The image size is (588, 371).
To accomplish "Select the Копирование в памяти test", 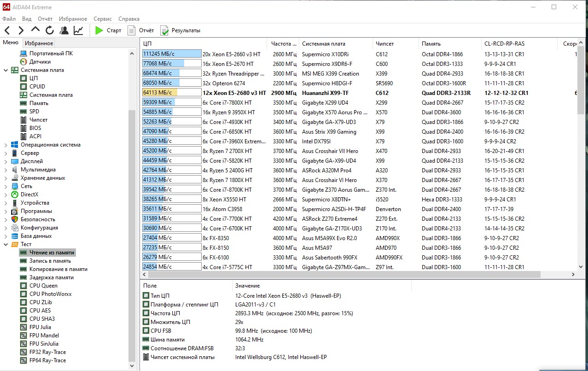I will tap(58, 269).
